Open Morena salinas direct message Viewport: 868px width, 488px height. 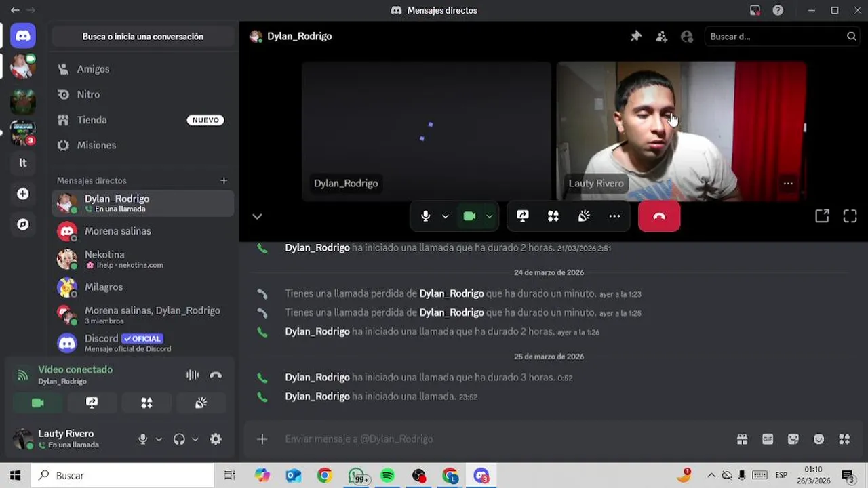tap(142, 231)
